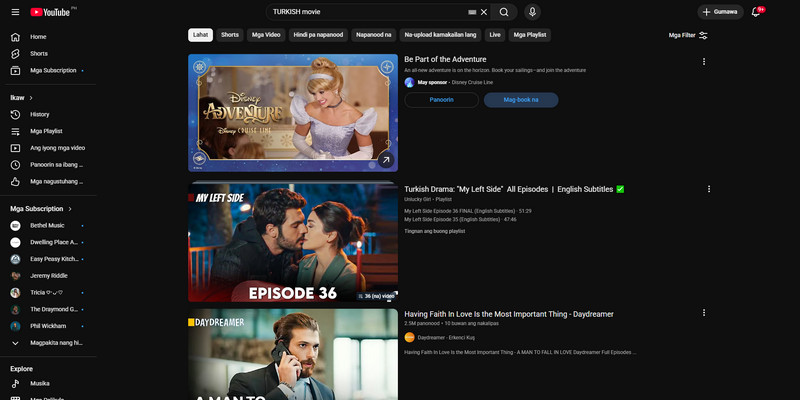Open the on-screen keyboard icon in search
The width and height of the screenshot is (800, 400).
tap(472, 12)
